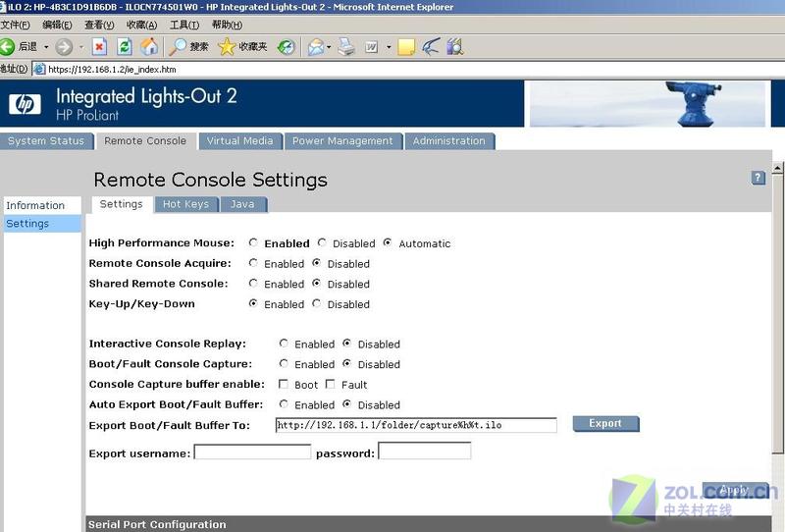This screenshot has height=532, width=785.
Task: Enable Boot/Fault Console Capture
Action: click(x=284, y=364)
